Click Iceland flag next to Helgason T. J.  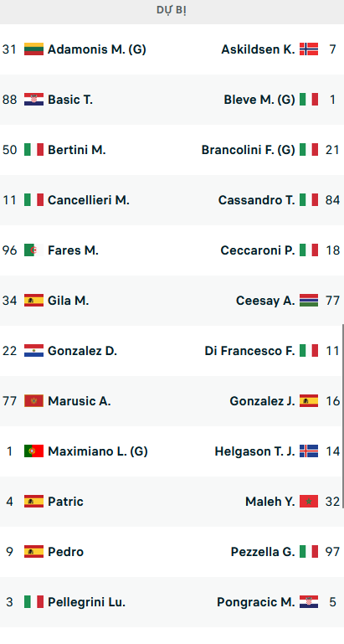click(x=309, y=451)
